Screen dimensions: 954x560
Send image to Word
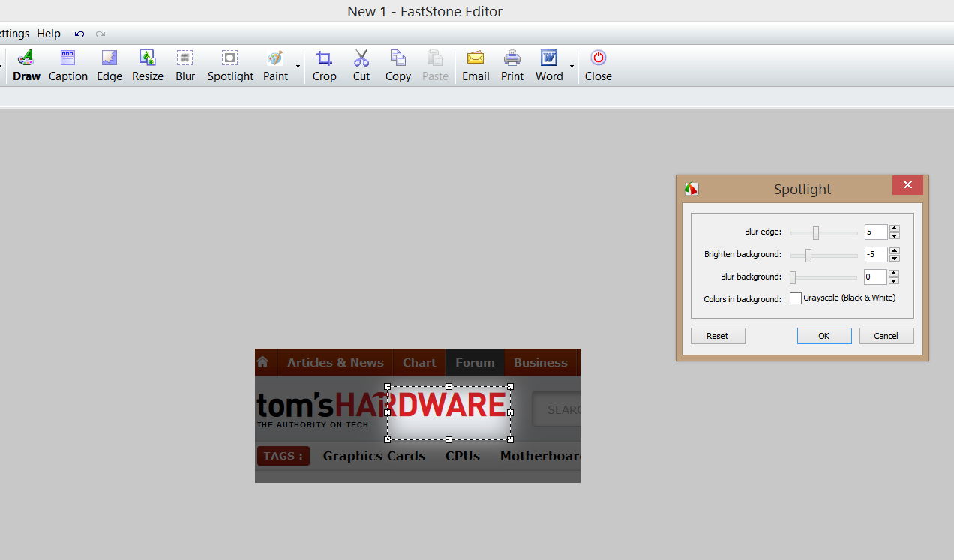[x=549, y=66]
